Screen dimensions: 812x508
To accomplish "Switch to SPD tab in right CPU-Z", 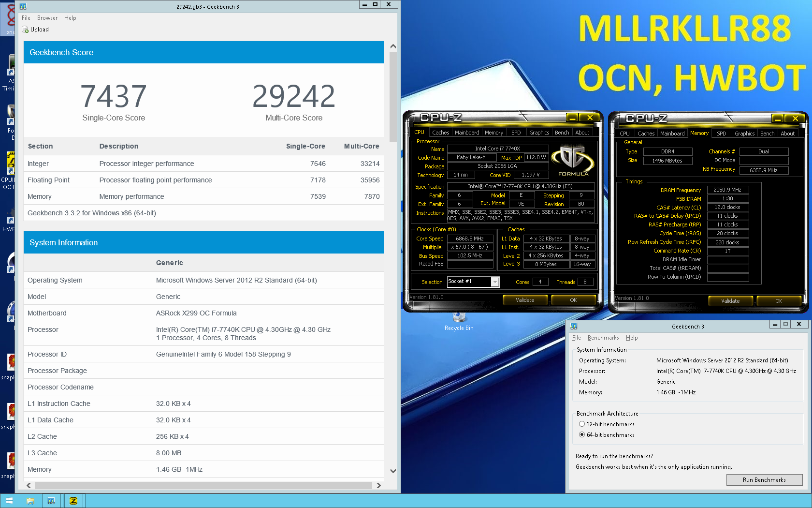I will click(721, 134).
